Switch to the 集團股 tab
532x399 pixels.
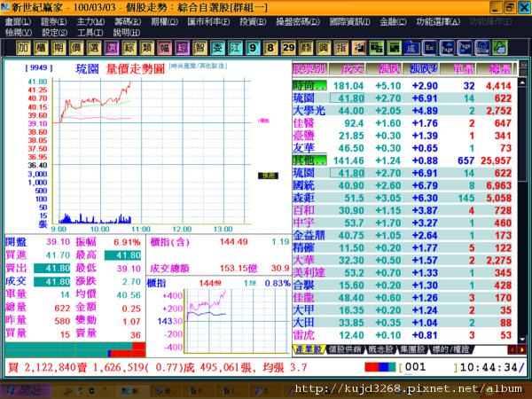click(x=412, y=349)
